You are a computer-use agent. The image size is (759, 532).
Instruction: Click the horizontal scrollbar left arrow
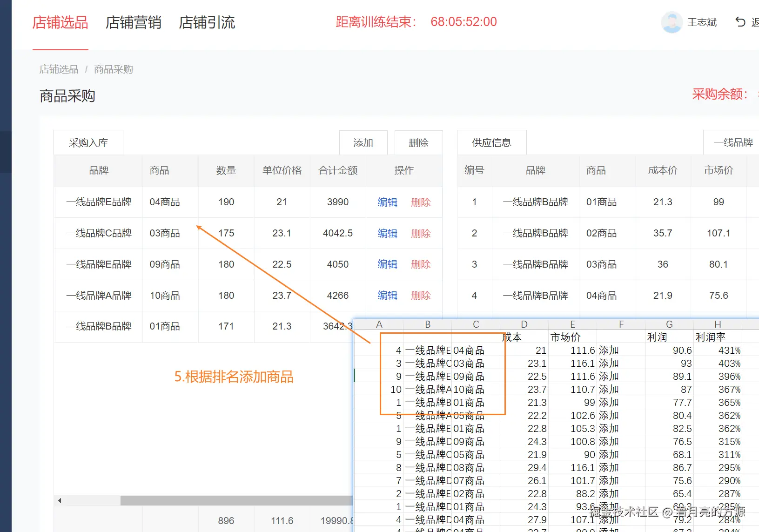click(x=60, y=501)
